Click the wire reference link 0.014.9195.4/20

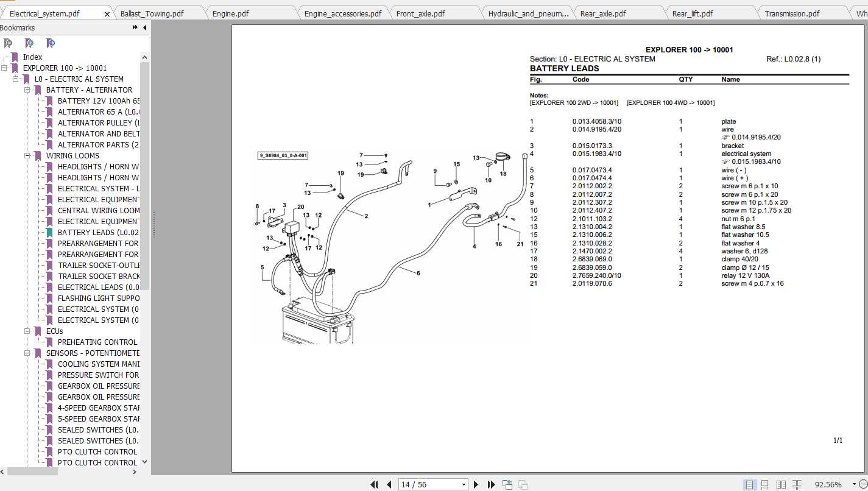point(756,138)
